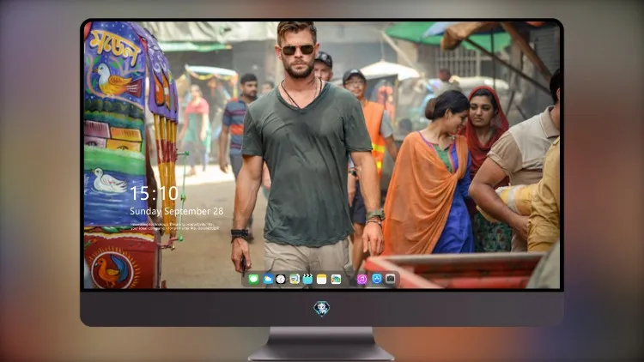
Task: Open the Clock app in dock
Action: point(281,279)
